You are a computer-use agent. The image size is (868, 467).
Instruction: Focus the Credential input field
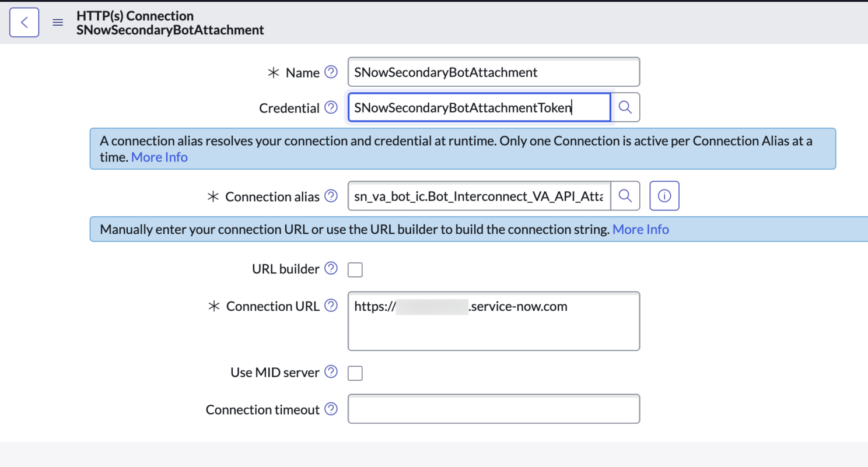479,107
